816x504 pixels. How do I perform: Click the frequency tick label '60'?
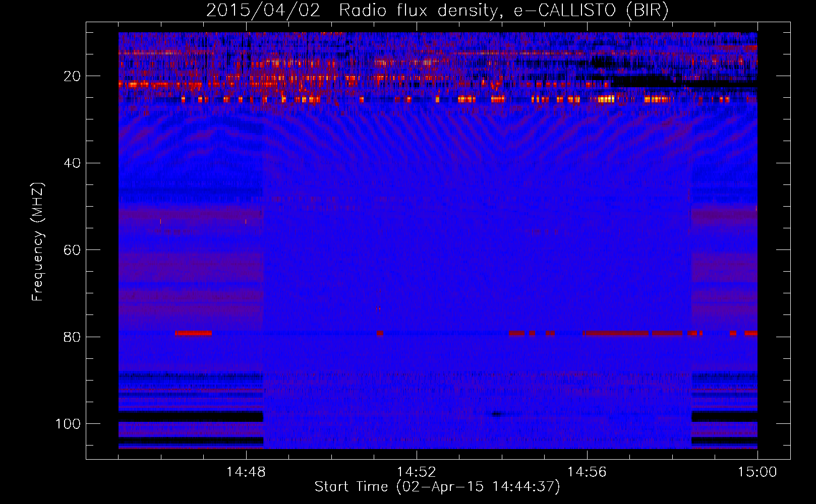(73, 250)
